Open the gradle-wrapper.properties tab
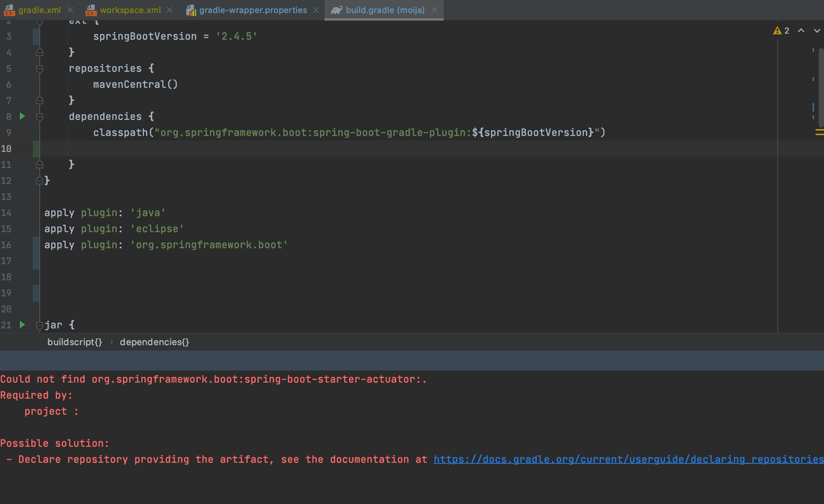Screen dimensions: 824x504 click(253, 10)
